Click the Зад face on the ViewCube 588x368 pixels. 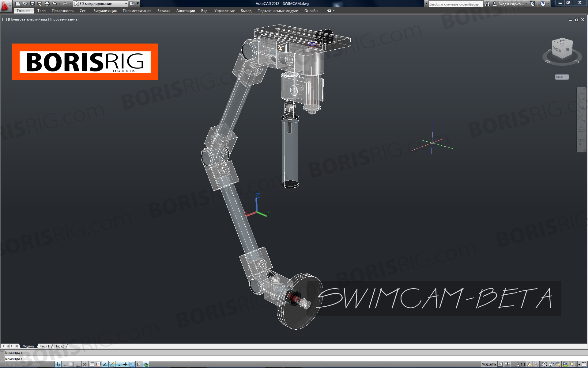coord(567,49)
